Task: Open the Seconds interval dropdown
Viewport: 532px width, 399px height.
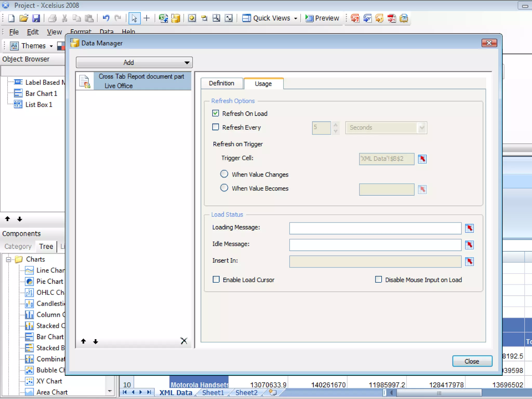Action: point(422,128)
